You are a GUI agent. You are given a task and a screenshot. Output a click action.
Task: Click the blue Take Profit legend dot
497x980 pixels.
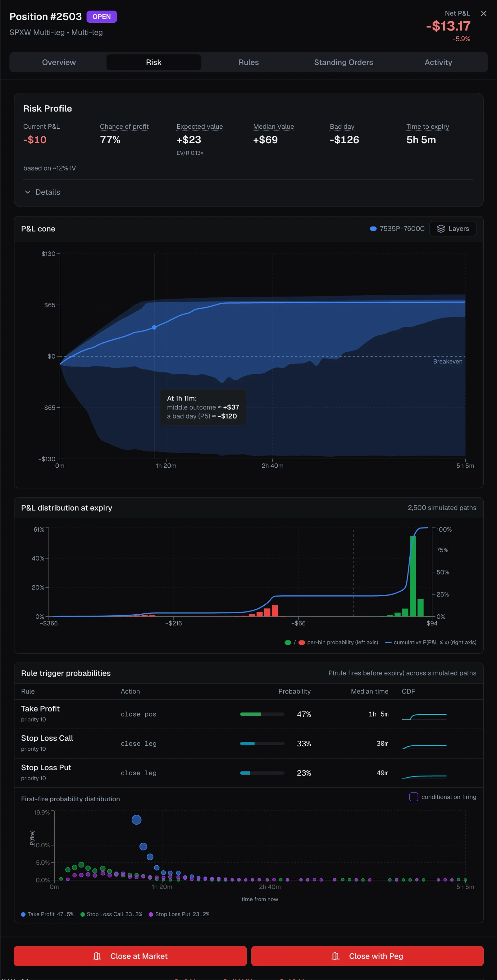(24, 914)
